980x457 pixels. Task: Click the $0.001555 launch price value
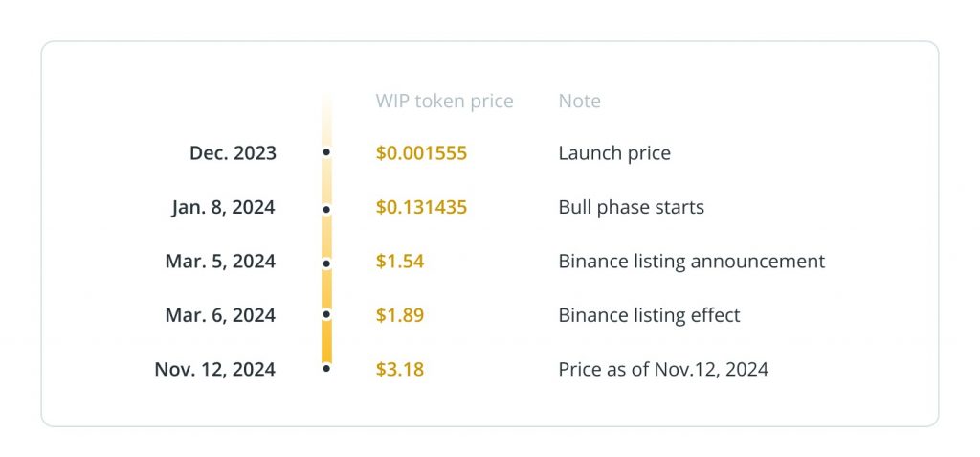[x=421, y=152]
